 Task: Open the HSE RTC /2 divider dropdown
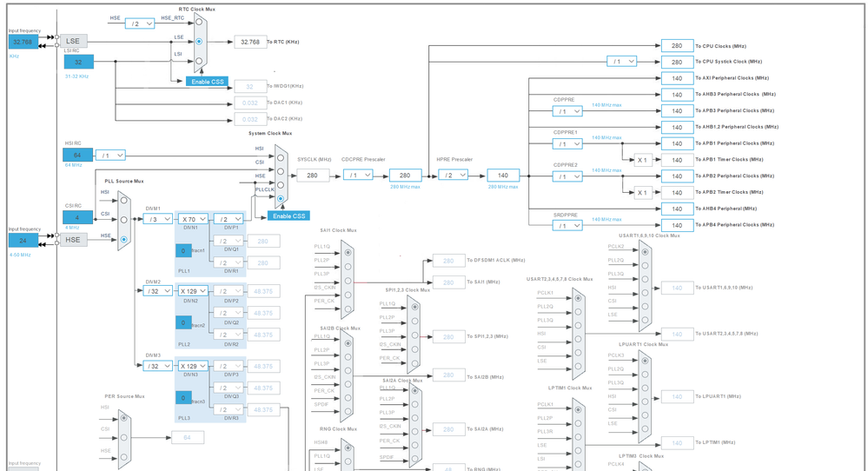140,23
